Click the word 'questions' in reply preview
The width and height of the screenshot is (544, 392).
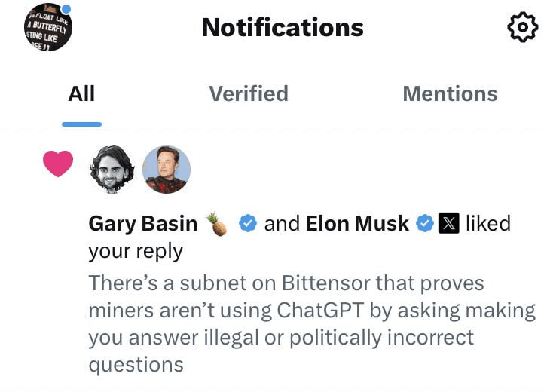click(136, 366)
